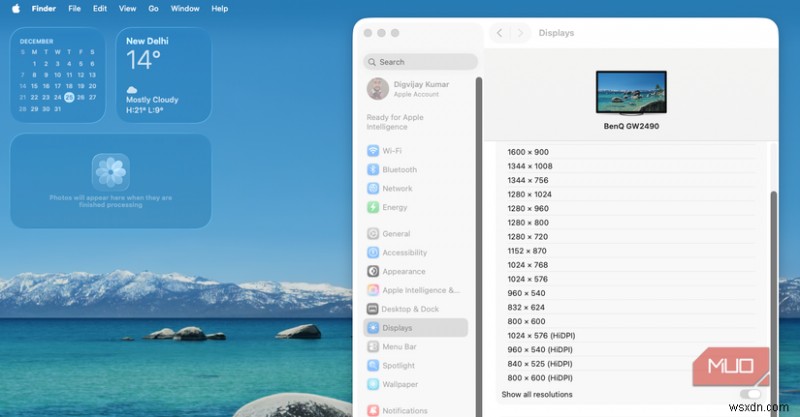Click the Accessibility icon in sidebar
800x417 pixels.
tap(373, 252)
